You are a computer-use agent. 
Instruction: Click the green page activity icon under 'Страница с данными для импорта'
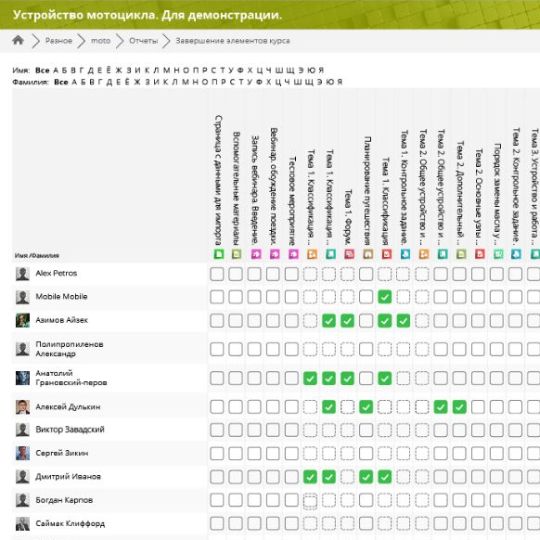(219, 254)
